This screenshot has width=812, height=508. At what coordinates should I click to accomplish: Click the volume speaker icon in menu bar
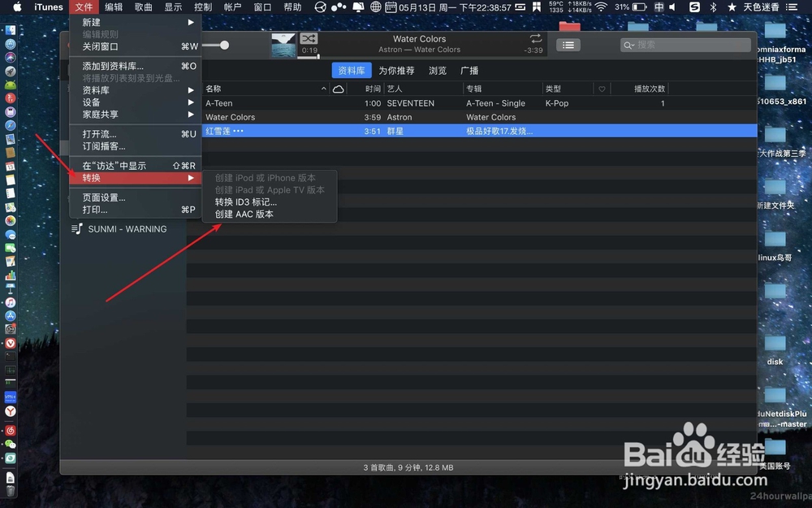(x=672, y=7)
